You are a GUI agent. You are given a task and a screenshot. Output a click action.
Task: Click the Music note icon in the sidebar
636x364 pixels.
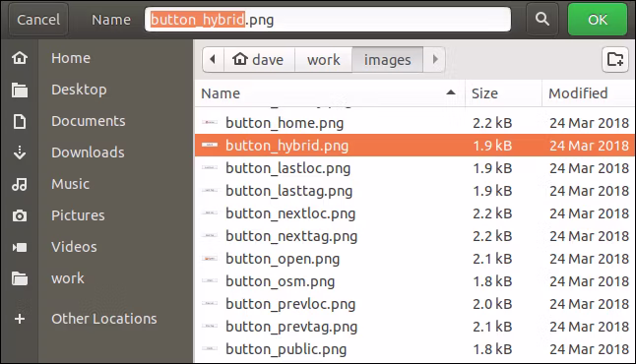tap(20, 184)
